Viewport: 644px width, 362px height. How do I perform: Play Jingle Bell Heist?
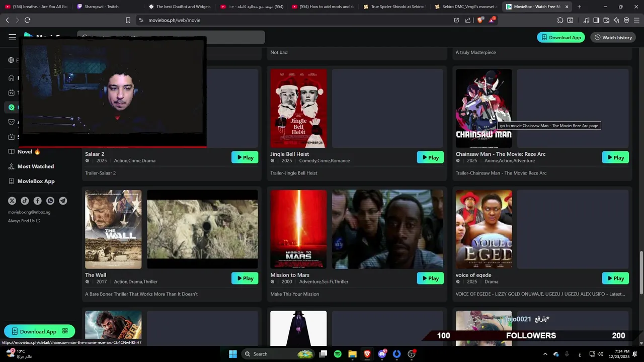point(430,157)
